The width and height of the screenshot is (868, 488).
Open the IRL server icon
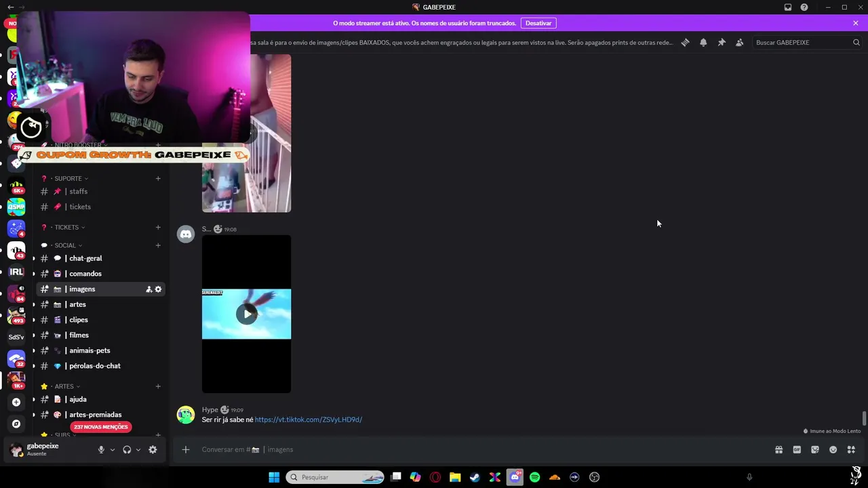[16, 272]
